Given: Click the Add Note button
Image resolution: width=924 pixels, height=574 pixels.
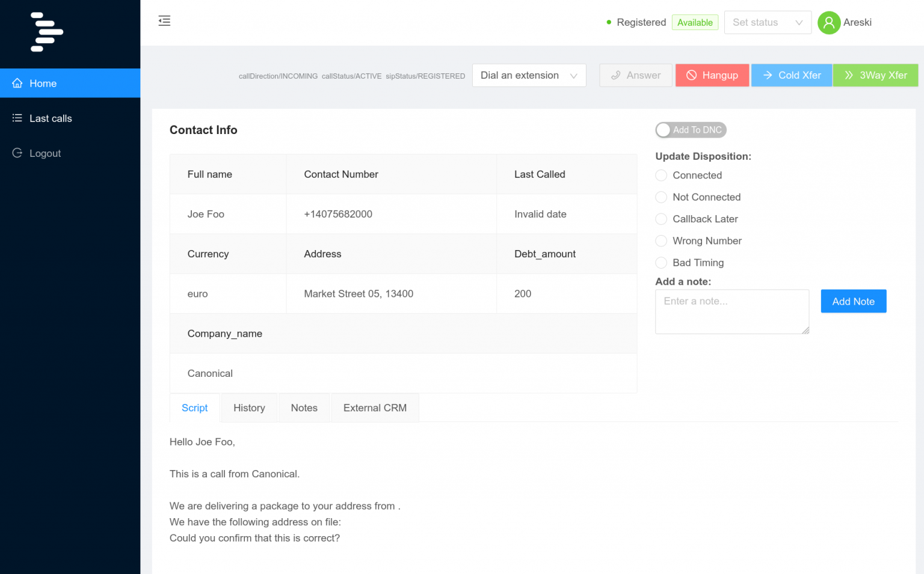Looking at the screenshot, I should point(853,301).
